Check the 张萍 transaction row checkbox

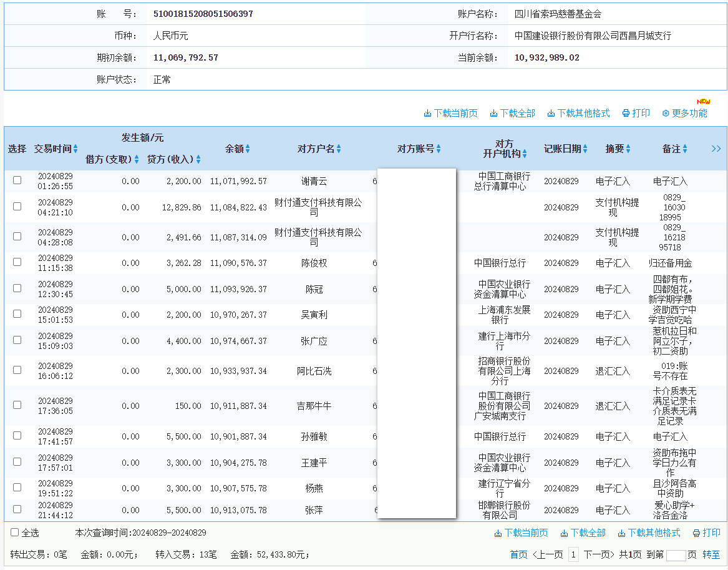click(17, 509)
